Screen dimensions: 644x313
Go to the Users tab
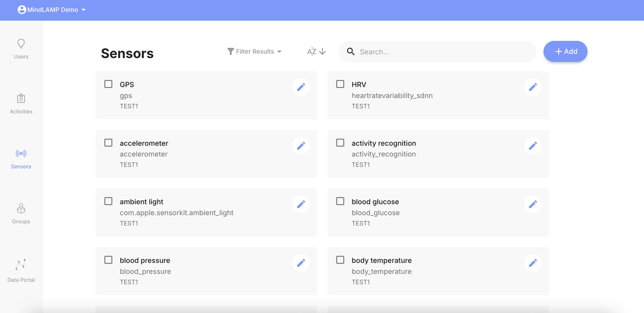[x=21, y=48]
